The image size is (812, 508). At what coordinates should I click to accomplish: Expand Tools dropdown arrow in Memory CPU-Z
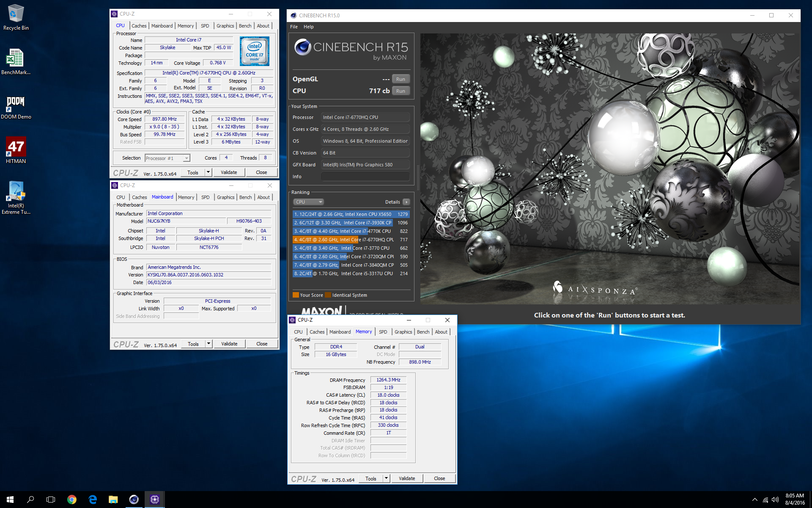386,478
